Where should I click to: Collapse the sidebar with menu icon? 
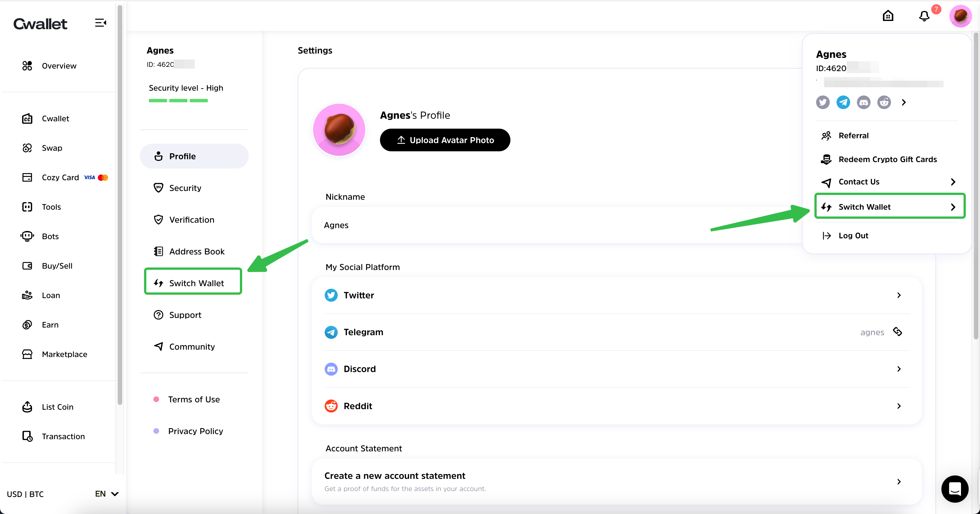(x=100, y=23)
